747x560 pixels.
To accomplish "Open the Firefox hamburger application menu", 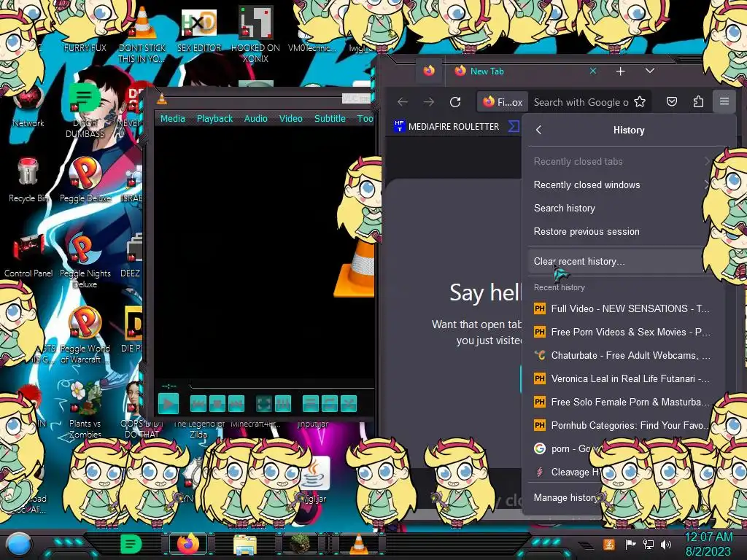I will pos(724,101).
